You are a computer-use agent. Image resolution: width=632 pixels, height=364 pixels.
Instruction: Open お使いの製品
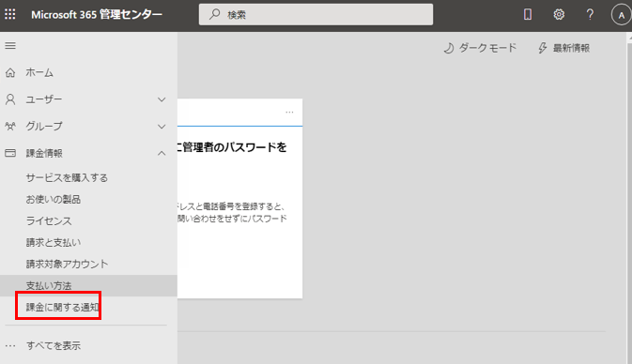coord(54,199)
